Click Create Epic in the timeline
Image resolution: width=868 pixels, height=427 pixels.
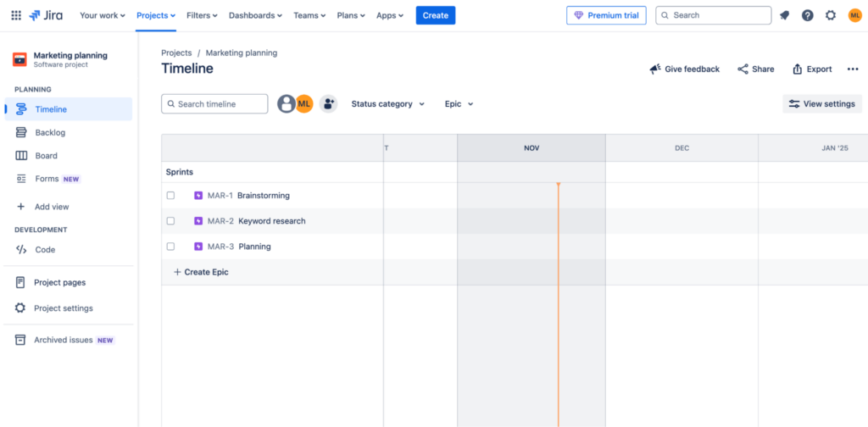click(x=201, y=272)
